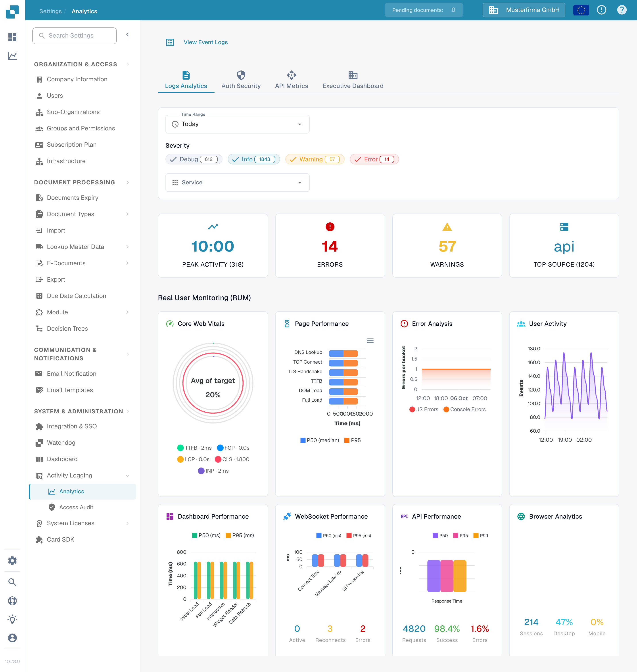Focus the Search Settings input field
The image size is (637, 672).
click(x=74, y=36)
